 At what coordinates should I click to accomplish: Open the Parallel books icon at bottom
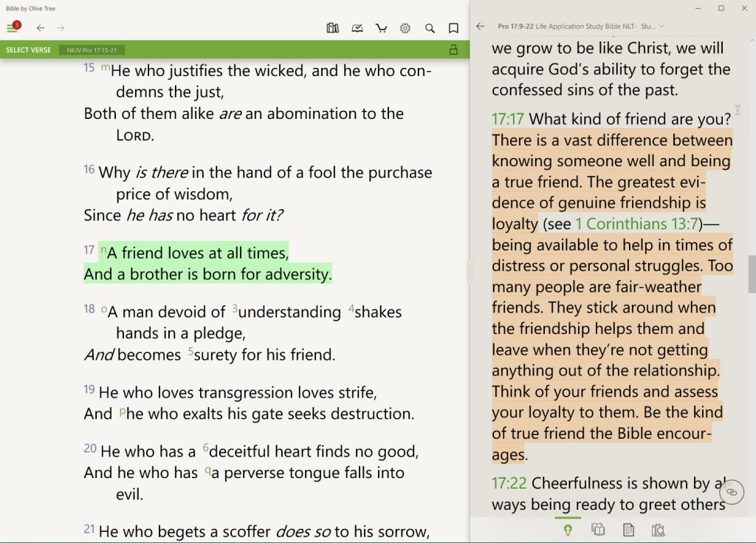(x=598, y=529)
